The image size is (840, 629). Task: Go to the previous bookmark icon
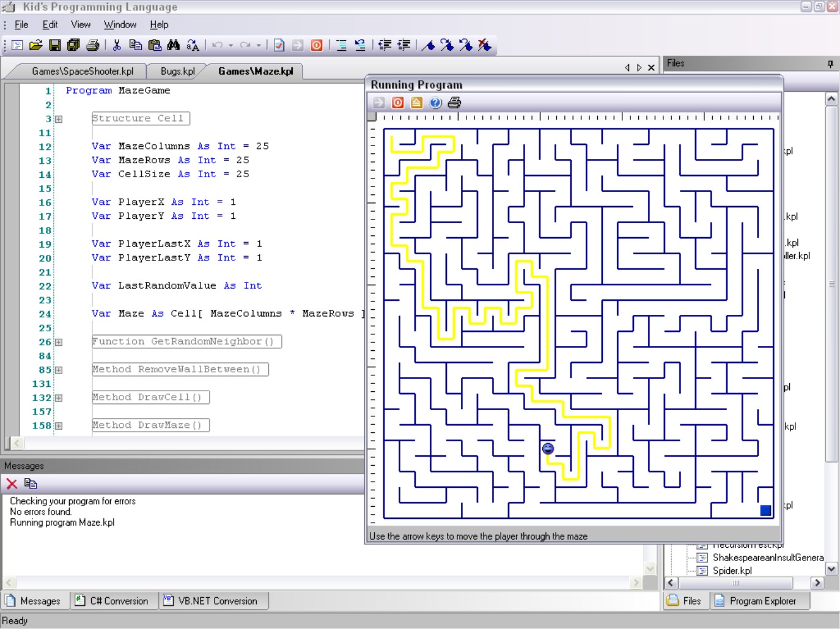click(466, 45)
